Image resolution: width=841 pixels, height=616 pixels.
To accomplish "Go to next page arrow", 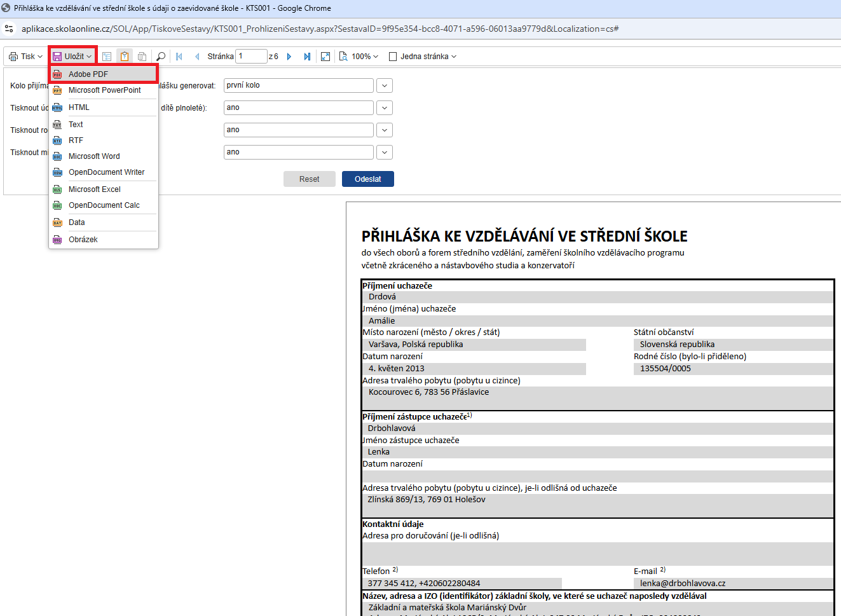I will point(289,57).
